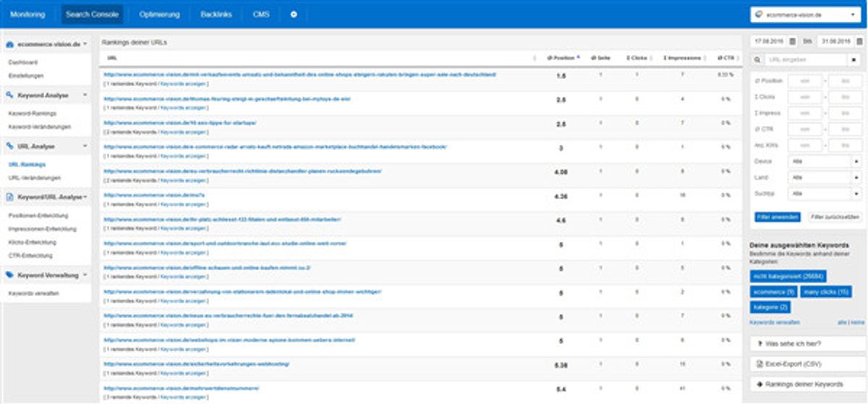Open the Backlinks tab
Viewport: 868px width, 404px height.
(217, 14)
